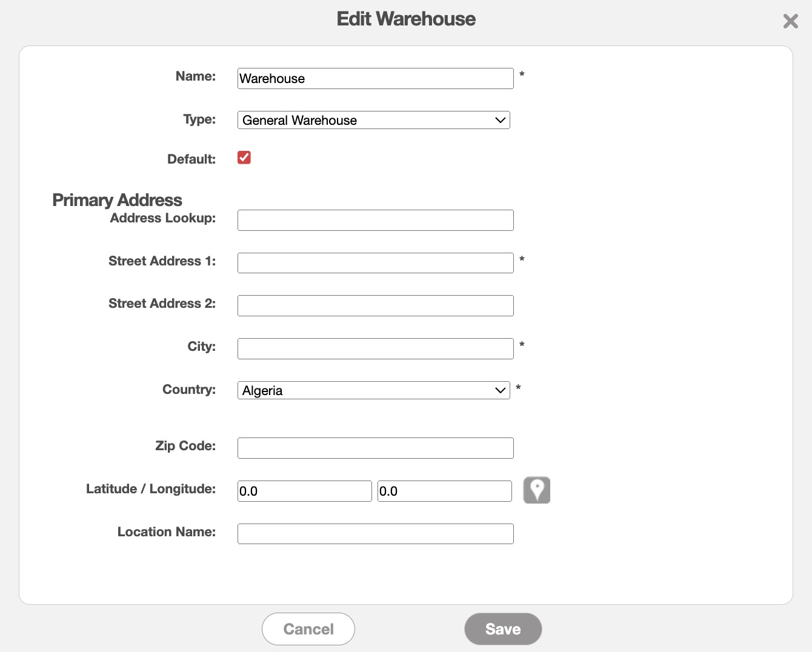Close the Edit Warehouse dialog
The image size is (812, 652).
[790, 21]
